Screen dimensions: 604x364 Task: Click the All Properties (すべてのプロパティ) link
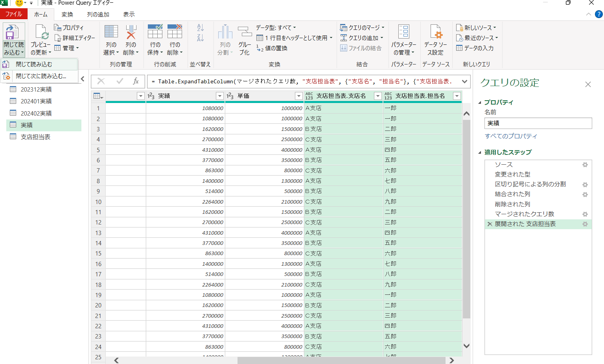511,136
